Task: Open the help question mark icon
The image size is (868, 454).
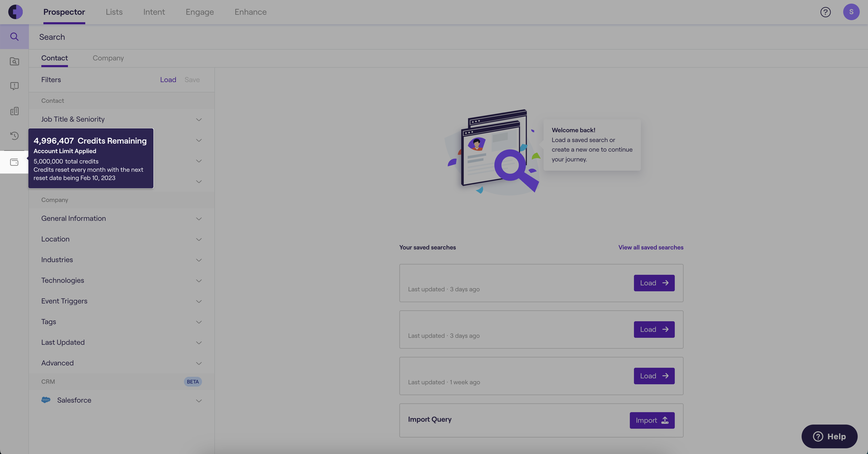Action: (825, 12)
